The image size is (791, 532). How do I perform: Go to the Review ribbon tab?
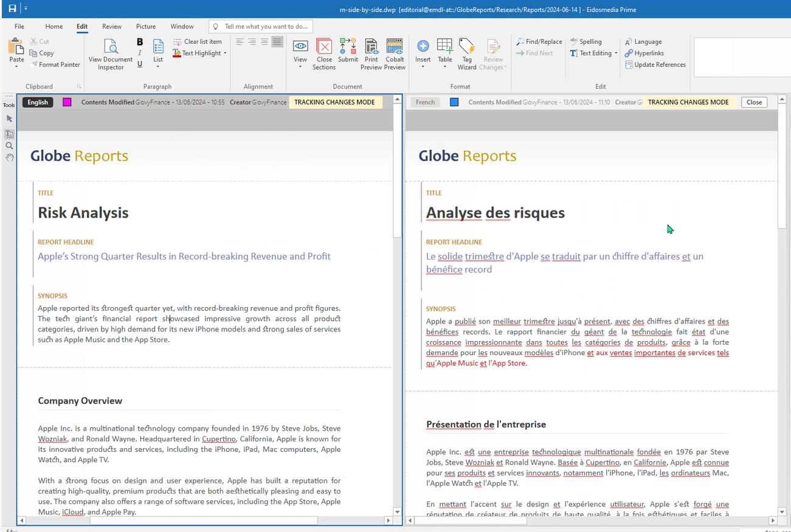click(x=112, y=26)
